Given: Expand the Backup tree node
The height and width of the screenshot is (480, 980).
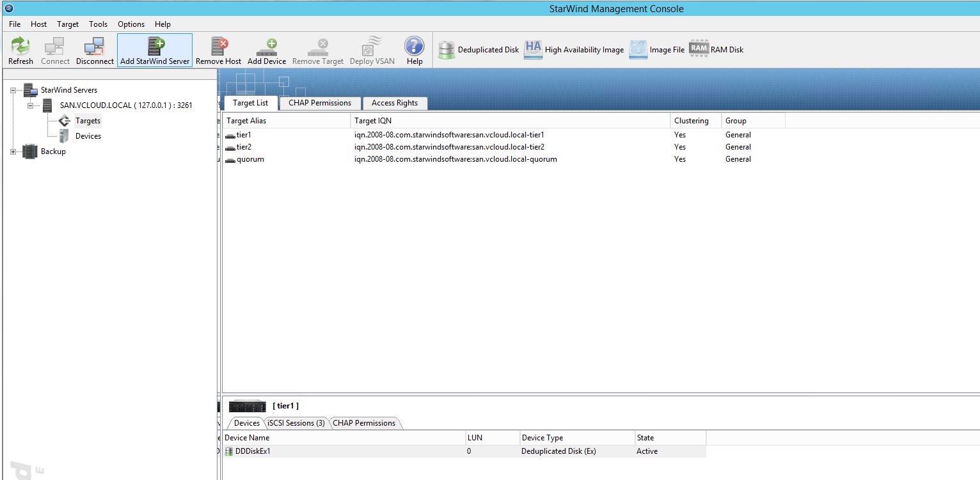Looking at the screenshot, I should point(13,151).
